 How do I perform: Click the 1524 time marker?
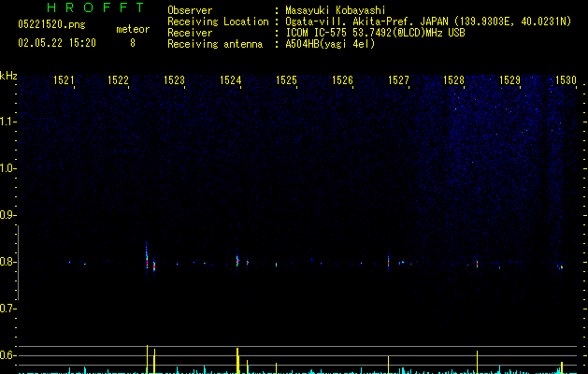[230, 80]
